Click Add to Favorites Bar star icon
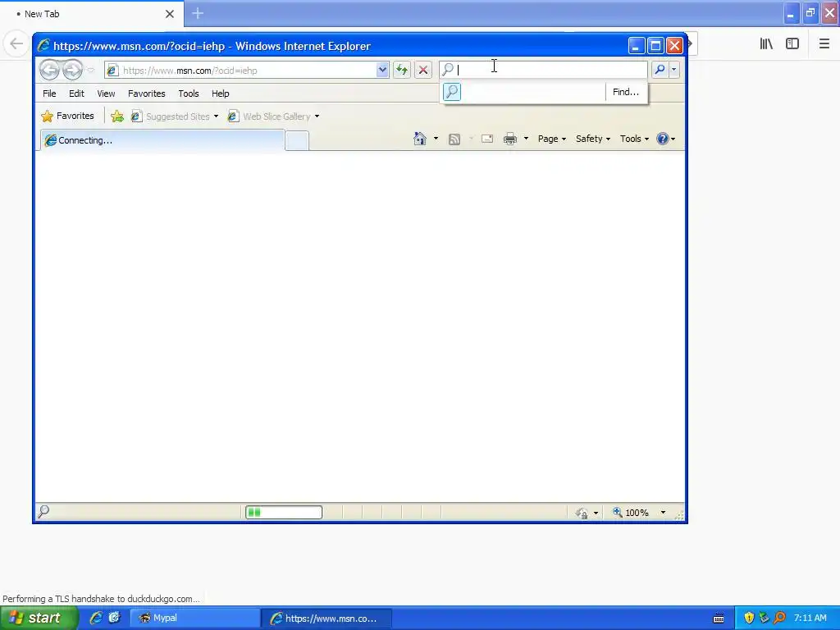This screenshot has width=840, height=630. [117, 116]
